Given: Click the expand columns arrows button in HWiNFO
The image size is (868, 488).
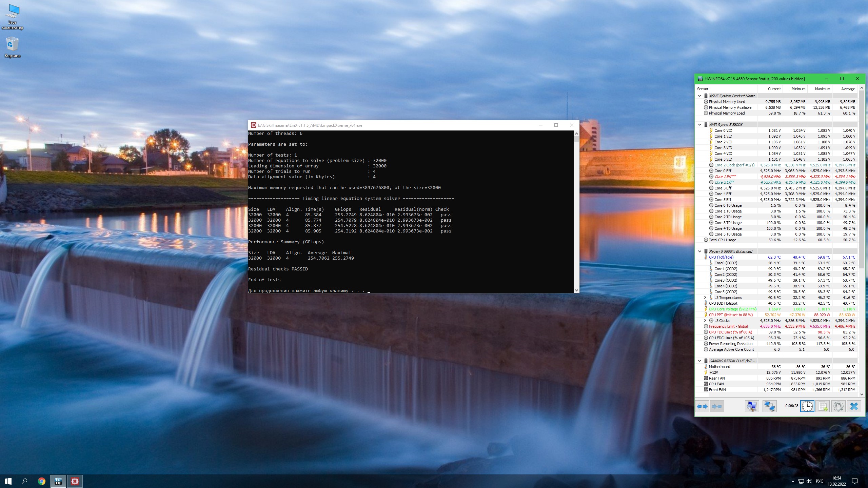Looking at the screenshot, I should click(x=702, y=406).
